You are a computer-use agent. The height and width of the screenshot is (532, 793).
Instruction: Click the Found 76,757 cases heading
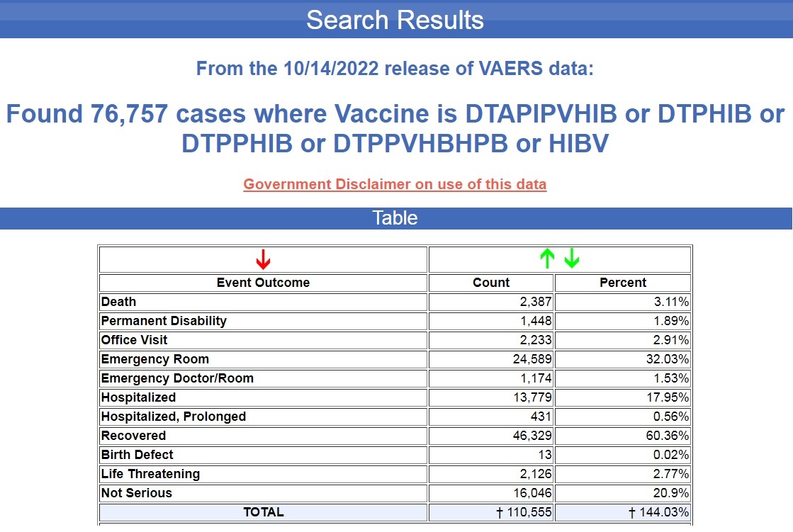click(x=395, y=128)
